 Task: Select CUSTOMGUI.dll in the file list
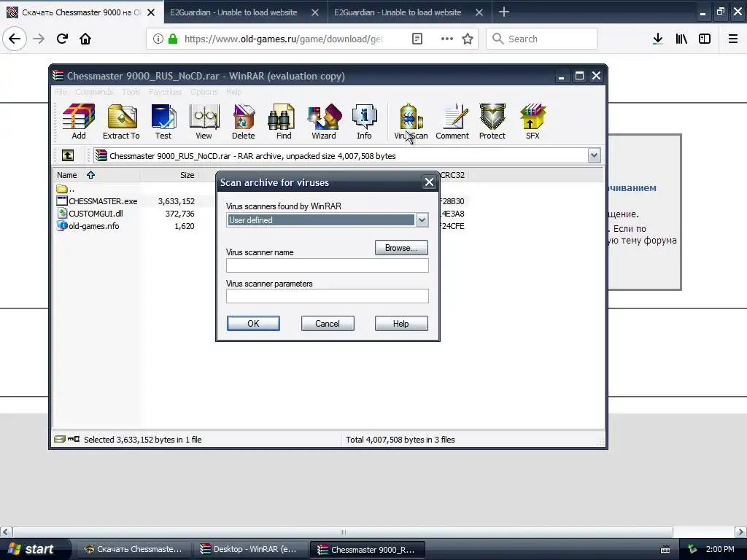90,214
